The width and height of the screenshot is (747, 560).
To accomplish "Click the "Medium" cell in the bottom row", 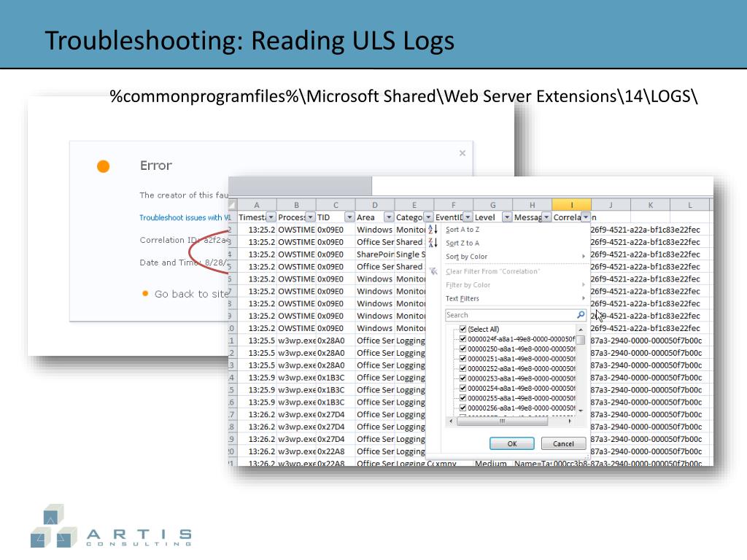I will click(491, 463).
